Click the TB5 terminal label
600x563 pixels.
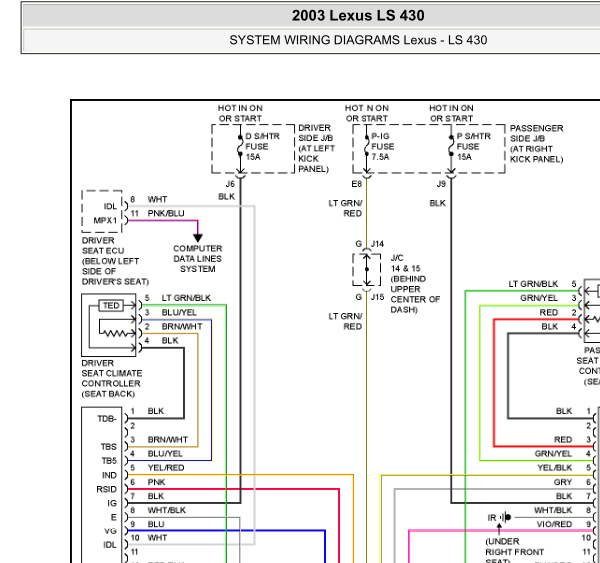click(109, 460)
